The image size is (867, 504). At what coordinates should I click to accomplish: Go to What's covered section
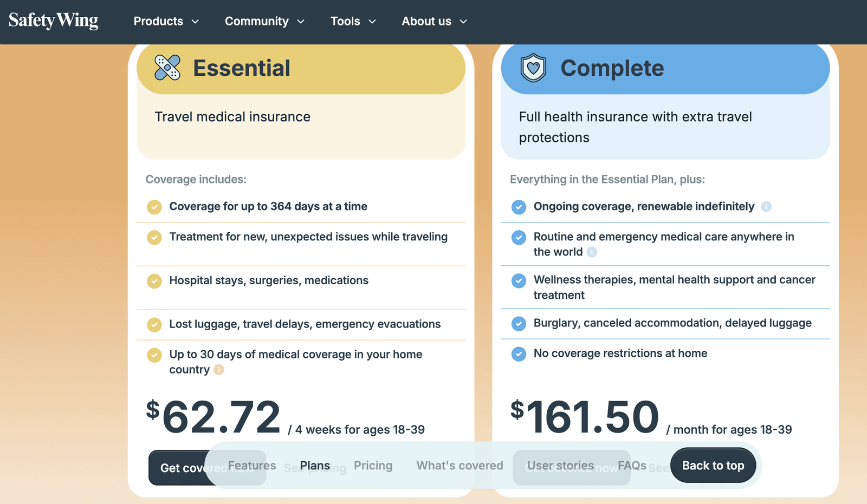460,466
